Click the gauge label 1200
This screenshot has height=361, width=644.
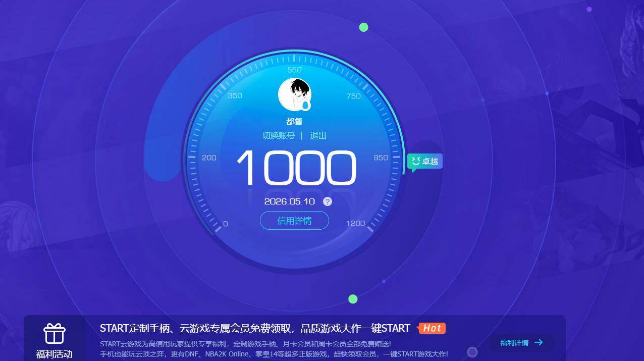pos(355,223)
